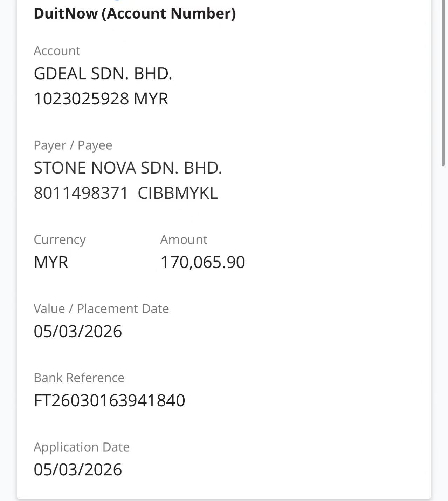This screenshot has height=501, width=448.
Task: Select the MYR currency value
Action: [51, 262]
